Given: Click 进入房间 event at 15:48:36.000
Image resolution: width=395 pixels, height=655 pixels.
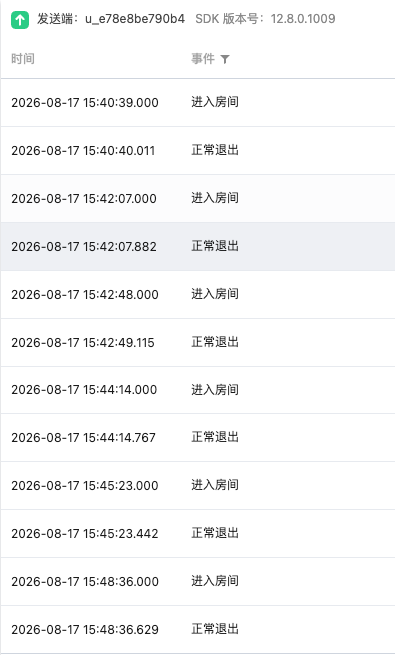Looking at the screenshot, I should click(x=215, y=581).
